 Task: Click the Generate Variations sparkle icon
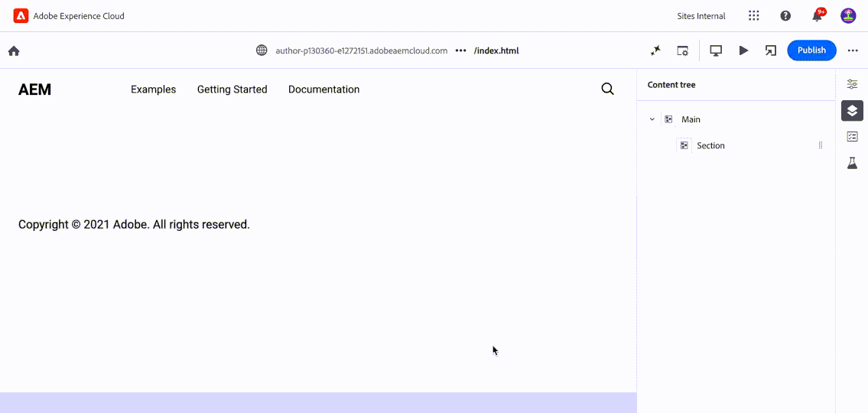pyautogui.click(x=655, y=50)
